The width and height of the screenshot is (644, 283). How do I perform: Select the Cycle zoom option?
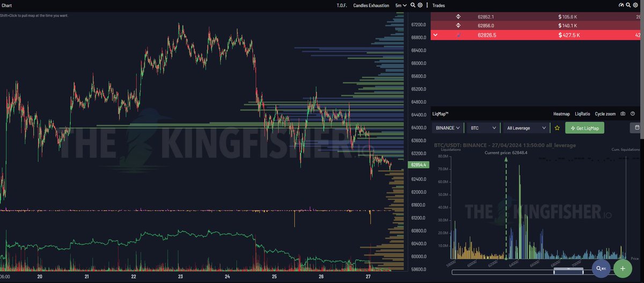click(x=605, y=114)
